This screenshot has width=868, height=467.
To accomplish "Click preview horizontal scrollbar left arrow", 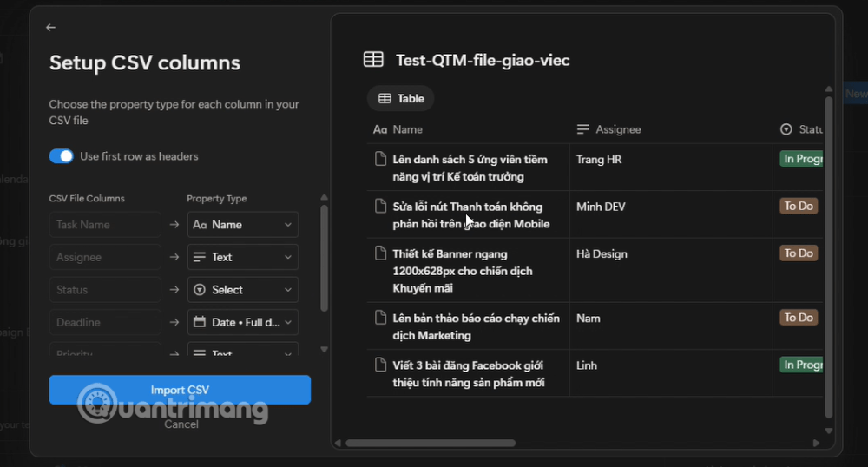I will (x=339, y=443).
